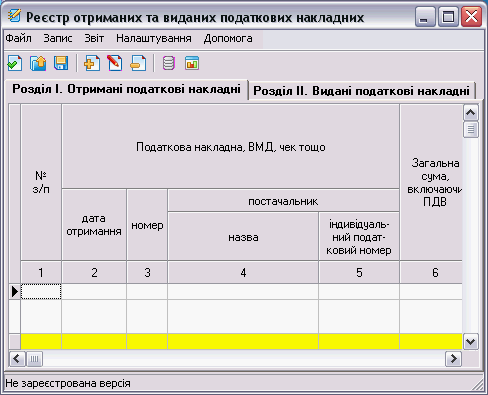Close the Реєстр window
Screen dimensions: 488x395
(x=471, y=16)
